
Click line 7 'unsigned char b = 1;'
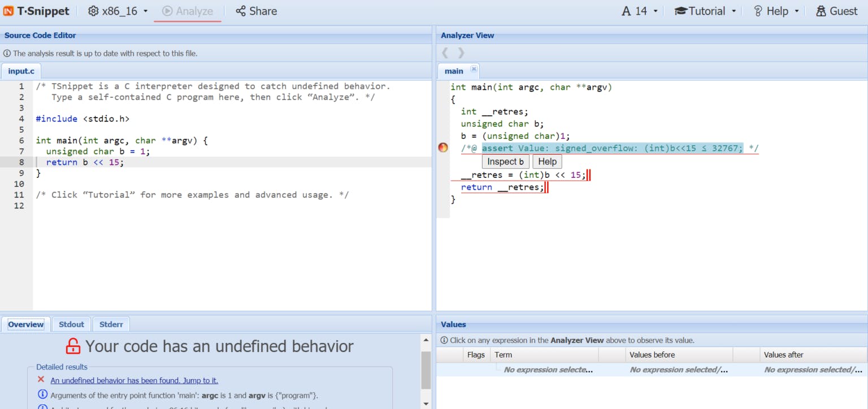[x=98, y=151]
